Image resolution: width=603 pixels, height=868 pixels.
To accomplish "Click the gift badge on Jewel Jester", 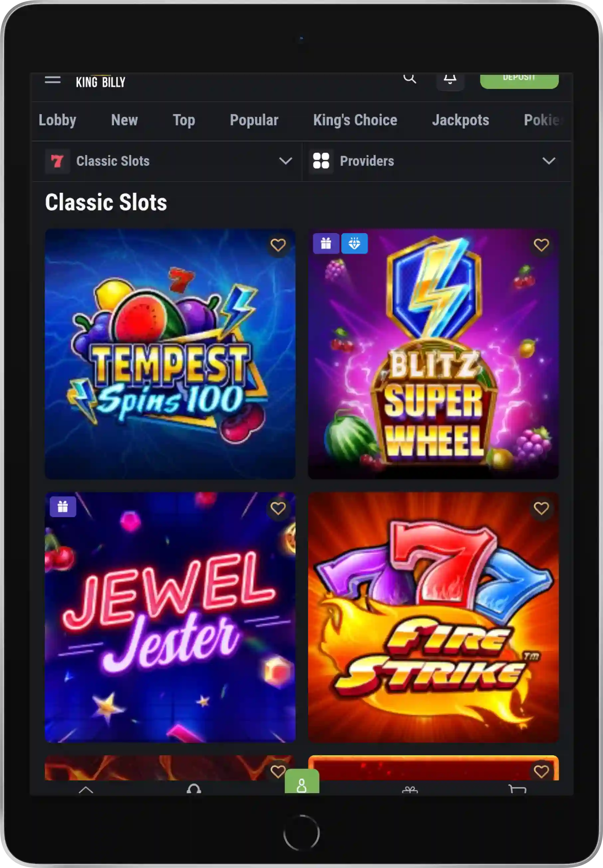I will [x=63, y=506].
